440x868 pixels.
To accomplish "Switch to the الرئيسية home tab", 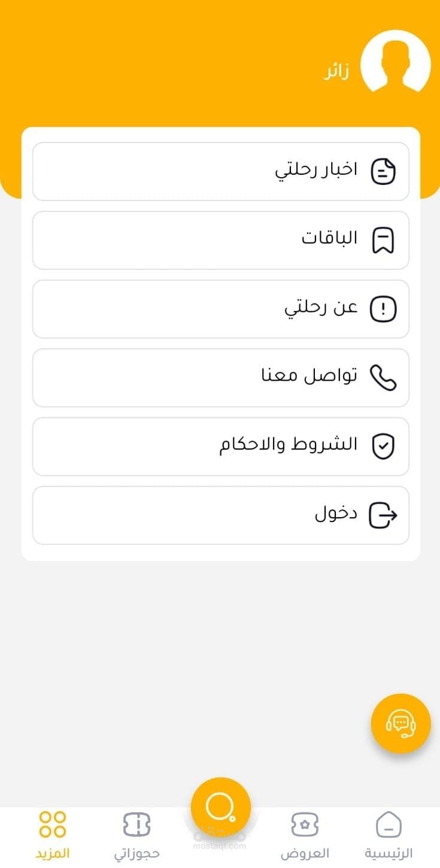I will pos(389,835).
